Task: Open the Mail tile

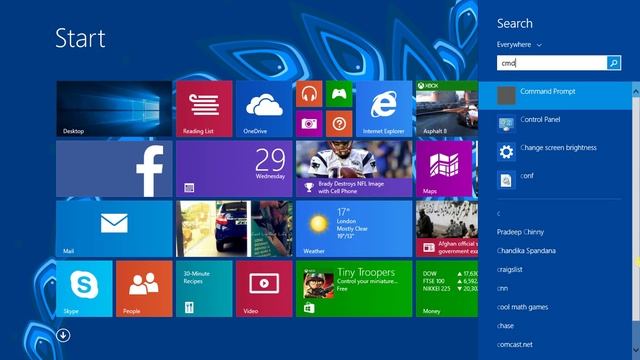Action: 114,229
